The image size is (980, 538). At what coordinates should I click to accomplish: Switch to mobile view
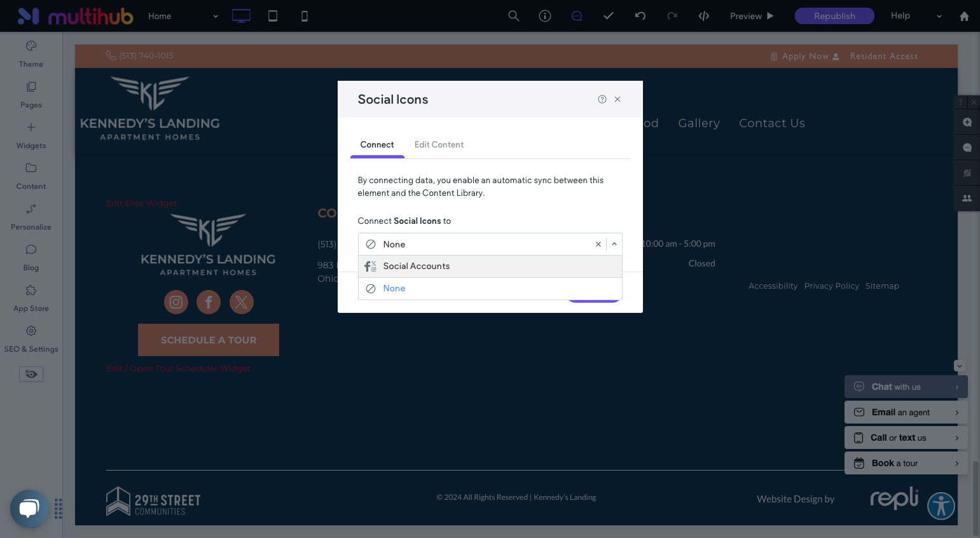point(305,16)
